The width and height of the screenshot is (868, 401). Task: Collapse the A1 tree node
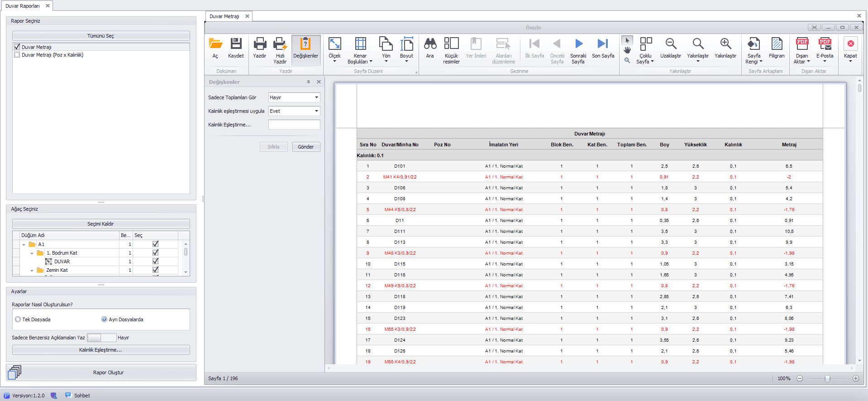click(24, 245)
